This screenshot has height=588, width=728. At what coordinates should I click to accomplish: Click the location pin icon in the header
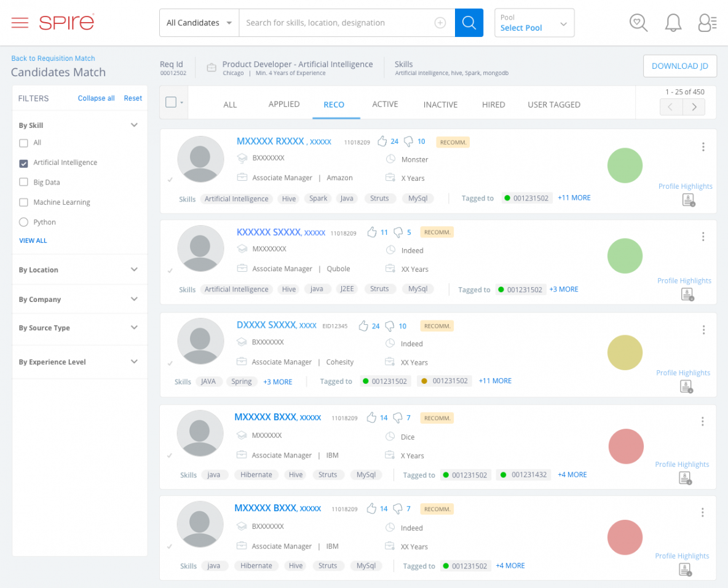(638, 23)
